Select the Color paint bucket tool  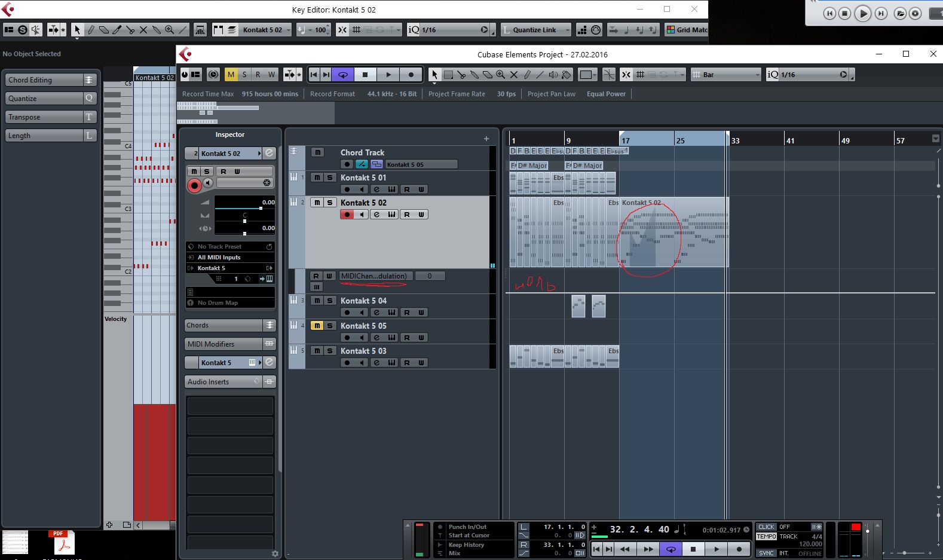pos(567,75)
